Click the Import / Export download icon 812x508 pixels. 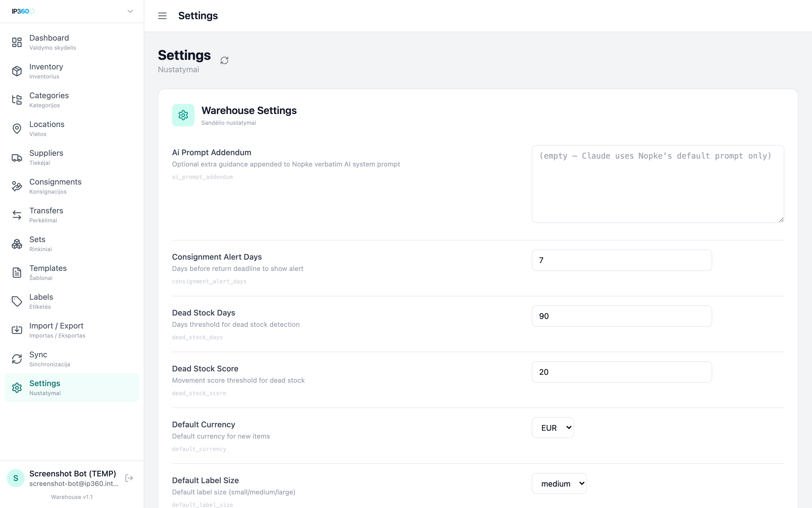coord(17,330)
